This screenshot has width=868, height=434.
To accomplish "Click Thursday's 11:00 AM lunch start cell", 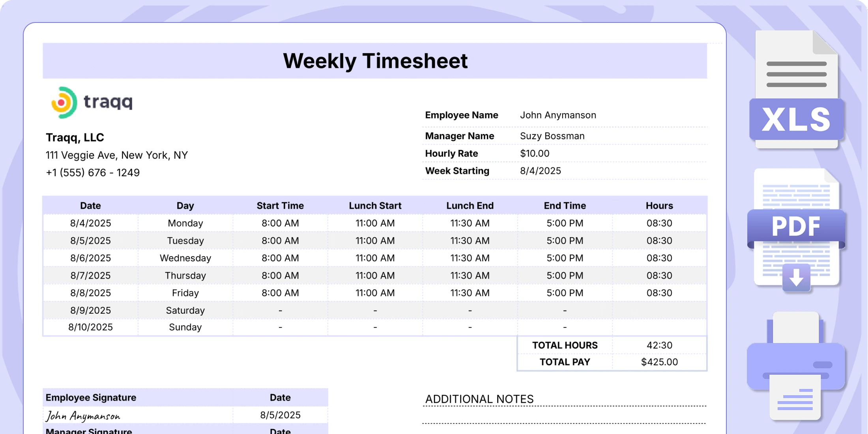I will [x=375, y=275].
